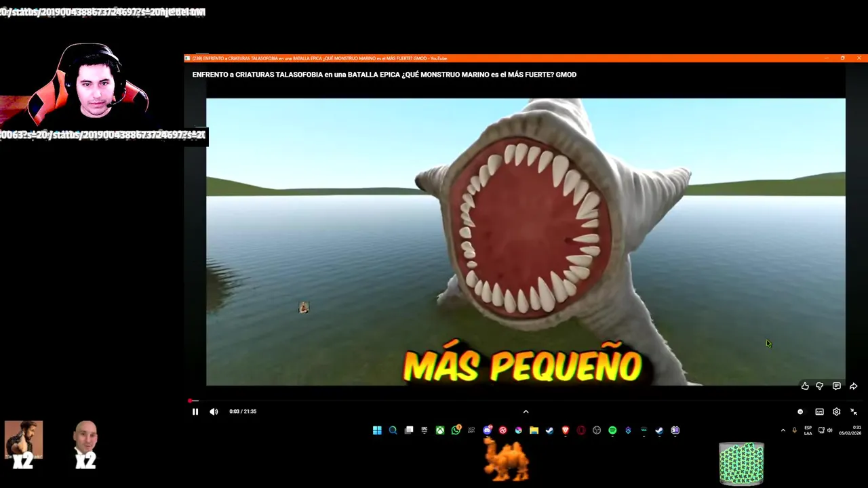Open Task View on the taskbar
Image resolution: width=868 pixels, height=488 pixels.
409,430
